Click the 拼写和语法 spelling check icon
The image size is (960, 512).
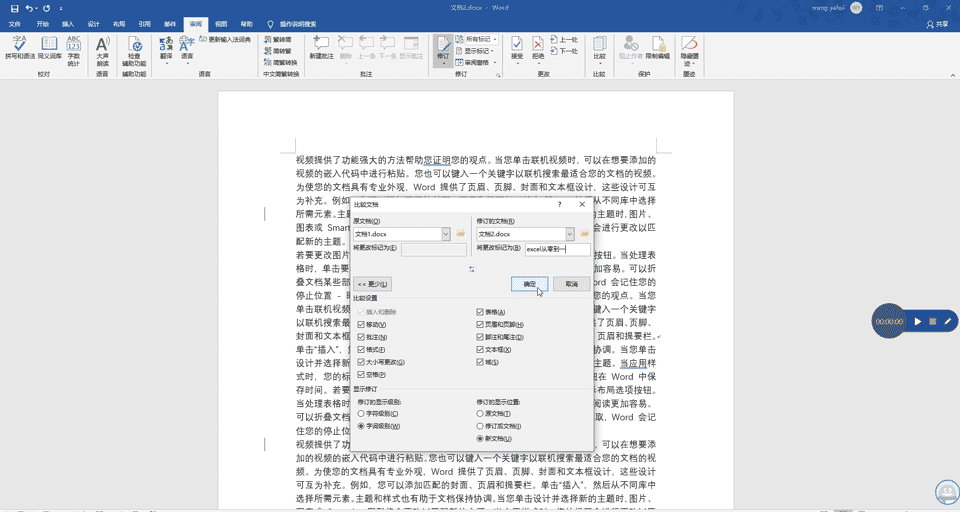(x=20, y=47)
